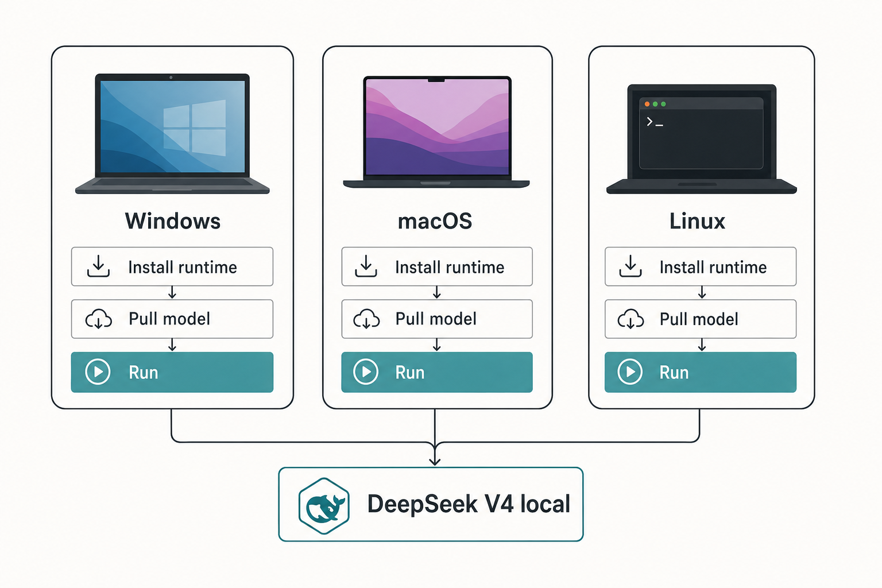Click the Run button under Linux
This screenshot has width=882, height=588.
pos(701,372)
